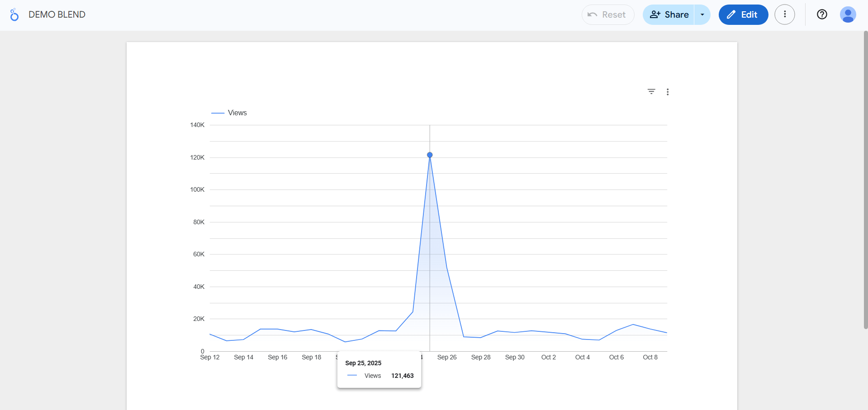Open the chart filter icon
The height and width of the screenshot is (410, 868).
[651, 92]
